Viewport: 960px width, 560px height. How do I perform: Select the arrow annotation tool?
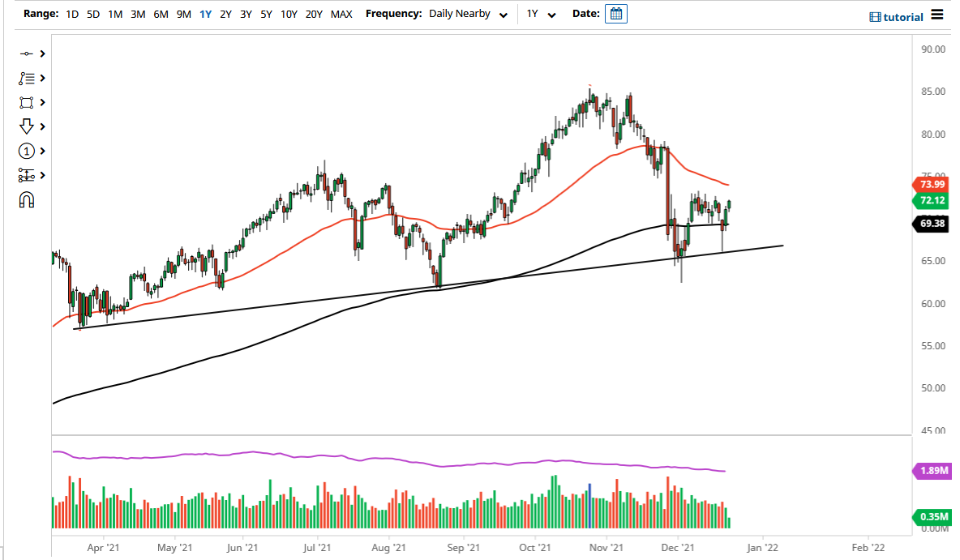click(27, 126)
